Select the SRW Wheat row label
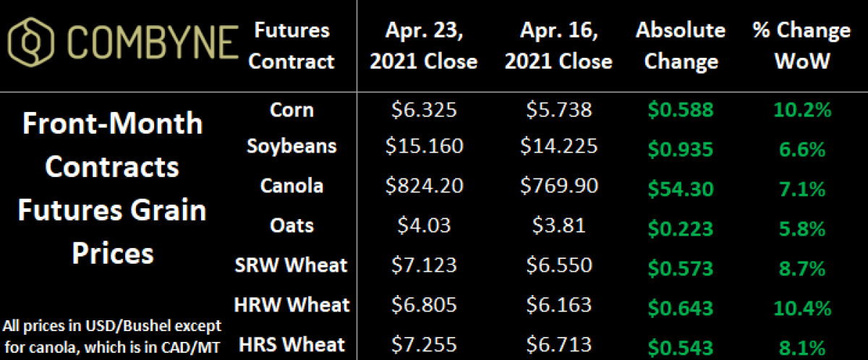 [x=293, y=265]
